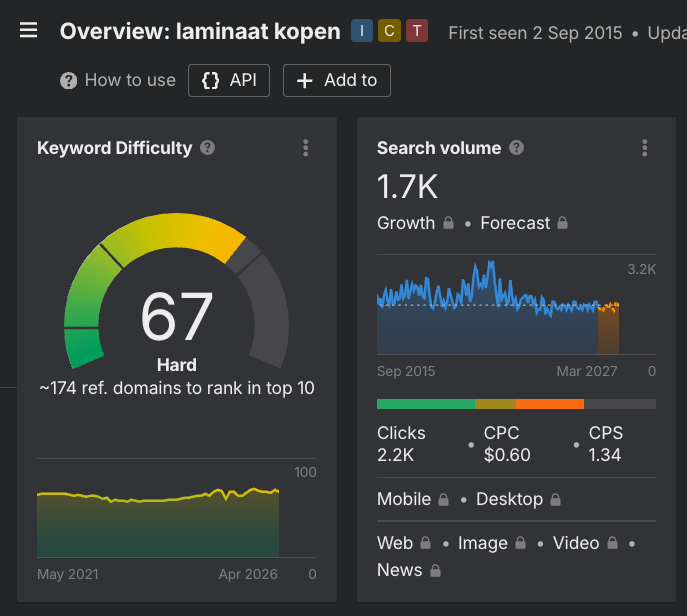The width and height of the screenshot is (687, 616).
Task: Select the locked Video search type
Action: (x=576, y=543)
